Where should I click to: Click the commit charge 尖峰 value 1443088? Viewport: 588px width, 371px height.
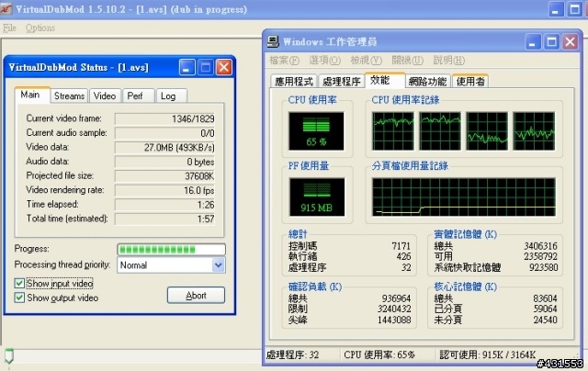pyautogui.click(x=394, y=320)
